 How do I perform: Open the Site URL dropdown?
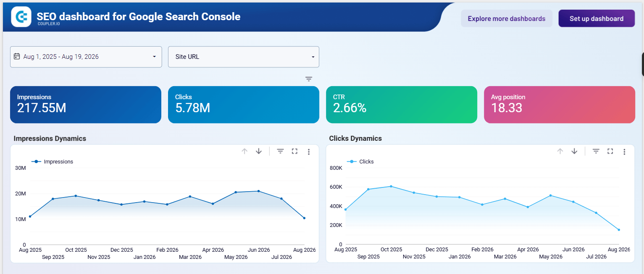(244, 57)
